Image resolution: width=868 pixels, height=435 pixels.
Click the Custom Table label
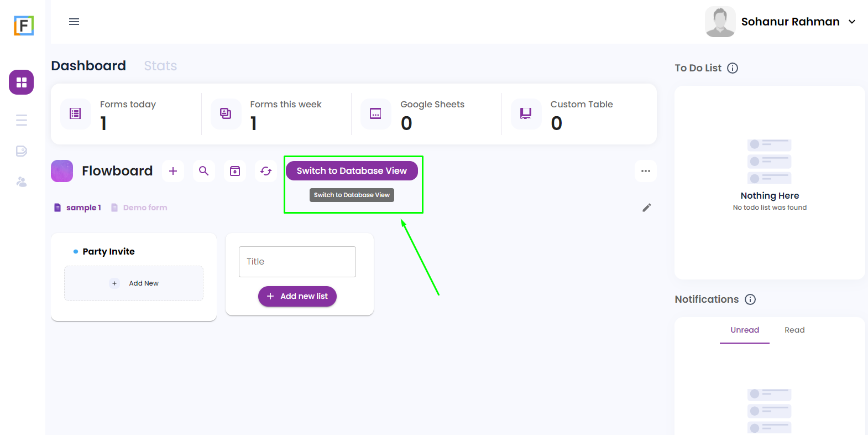tap(582, 105)
